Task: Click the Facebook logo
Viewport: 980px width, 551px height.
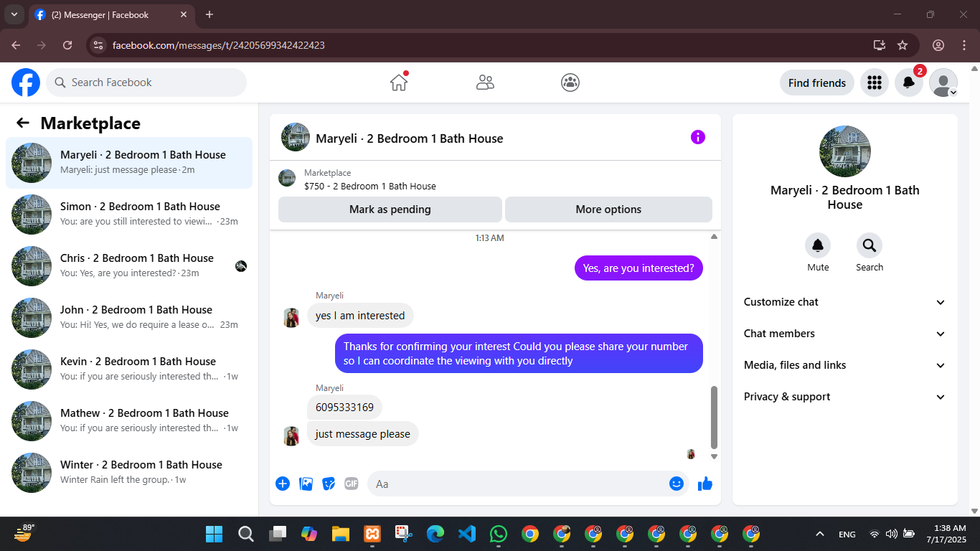Action: click(x=26, y=83)
